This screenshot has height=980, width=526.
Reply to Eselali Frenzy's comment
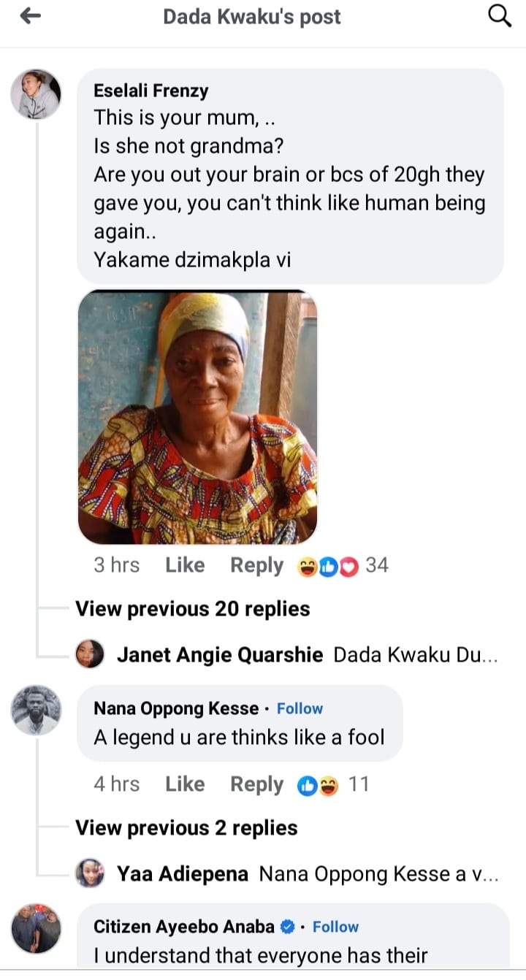click(x=256, y=566)
